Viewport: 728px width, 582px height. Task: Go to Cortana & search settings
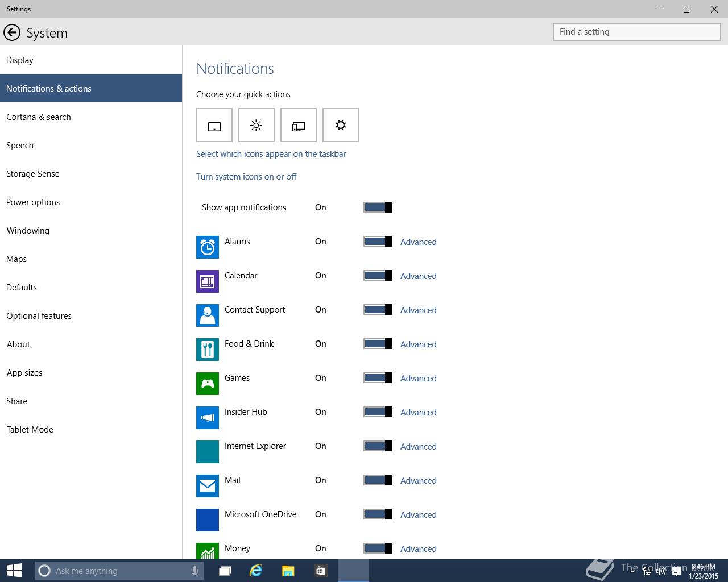point(91,117)
